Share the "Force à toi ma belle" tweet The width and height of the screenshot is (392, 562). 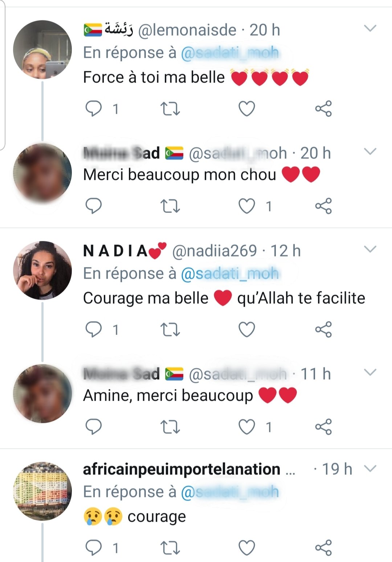tap(323, 109)
